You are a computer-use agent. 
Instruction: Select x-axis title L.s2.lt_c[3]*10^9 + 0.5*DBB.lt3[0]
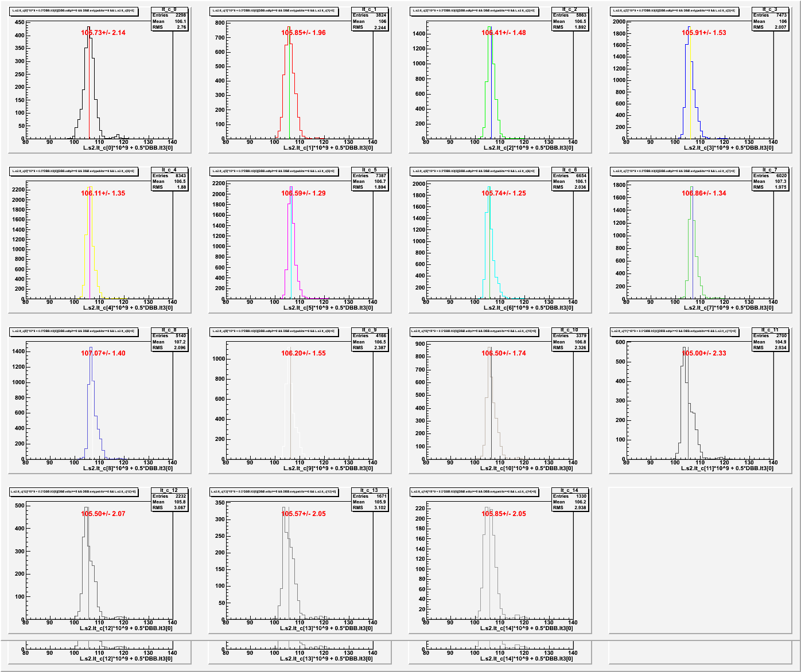729,148
